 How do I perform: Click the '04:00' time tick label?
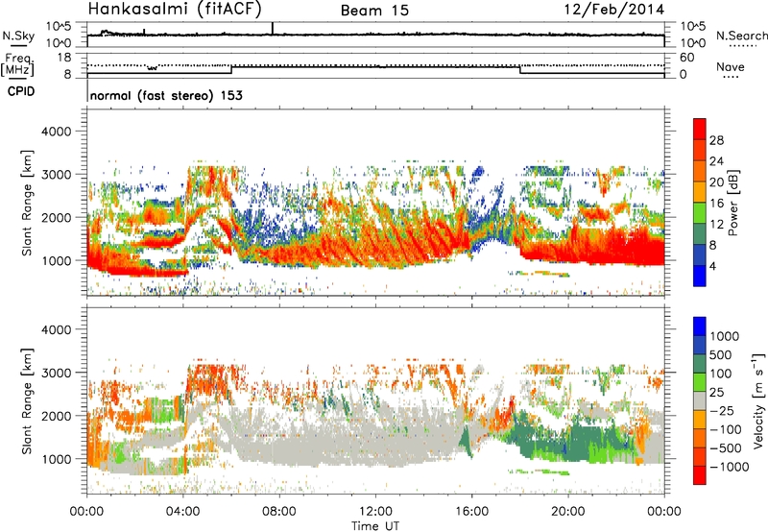click(x=183, y=512)
